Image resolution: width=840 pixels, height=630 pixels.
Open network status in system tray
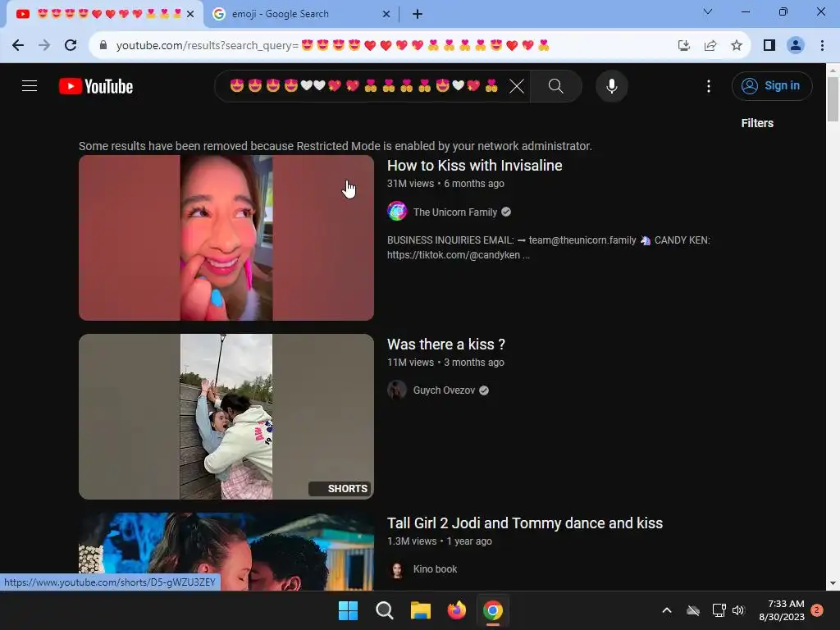click(719, 610)
